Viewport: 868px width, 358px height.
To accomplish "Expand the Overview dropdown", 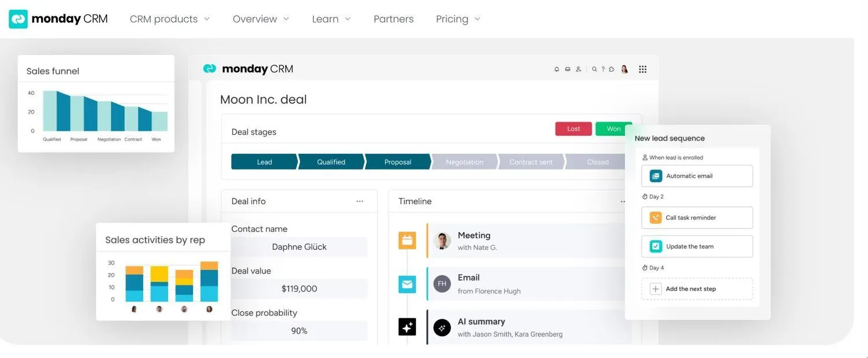I will click(260, 19).
